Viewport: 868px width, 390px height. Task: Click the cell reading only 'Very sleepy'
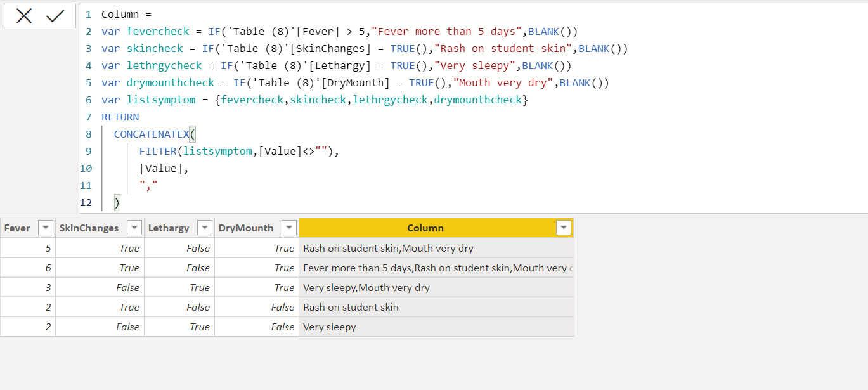point(436,327)
